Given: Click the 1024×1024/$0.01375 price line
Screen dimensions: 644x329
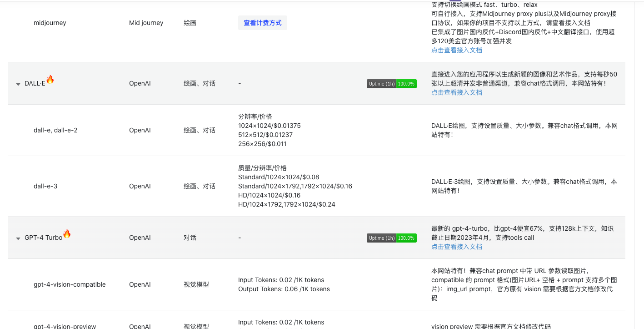Looking at the screenshot, I should [270, 126].
